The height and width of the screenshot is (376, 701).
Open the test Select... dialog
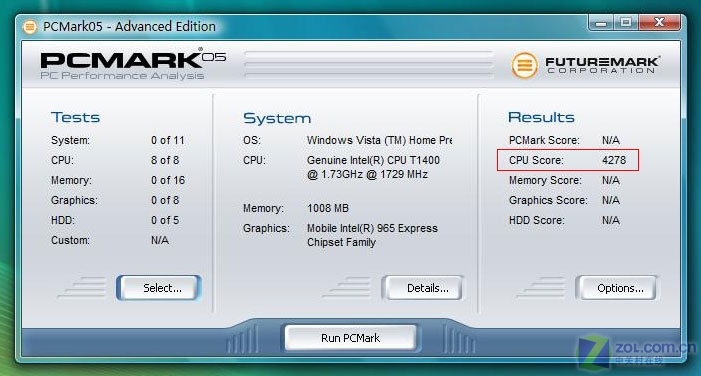[159, 288]
